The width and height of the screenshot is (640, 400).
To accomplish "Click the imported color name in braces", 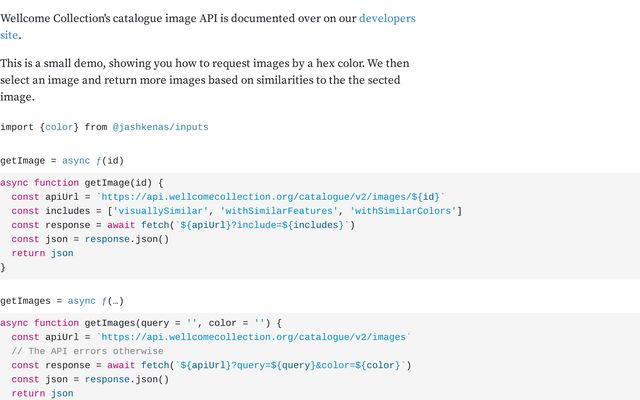I will point(59,127).
